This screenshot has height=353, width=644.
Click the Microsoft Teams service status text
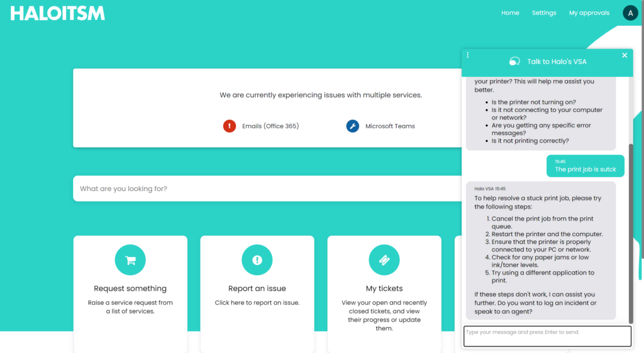390,126
